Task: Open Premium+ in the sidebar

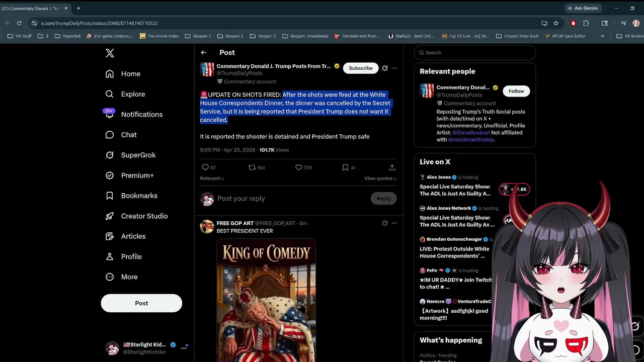Action: (x=129, y=175)
